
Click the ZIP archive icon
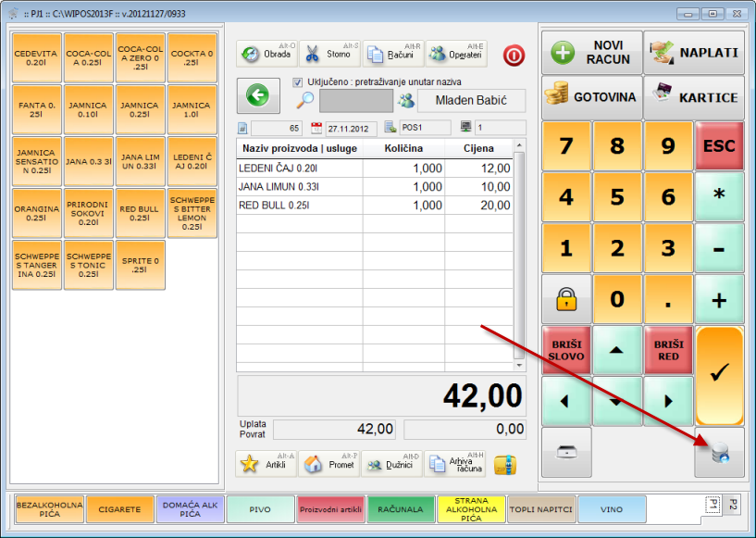[x=503, y=465]
